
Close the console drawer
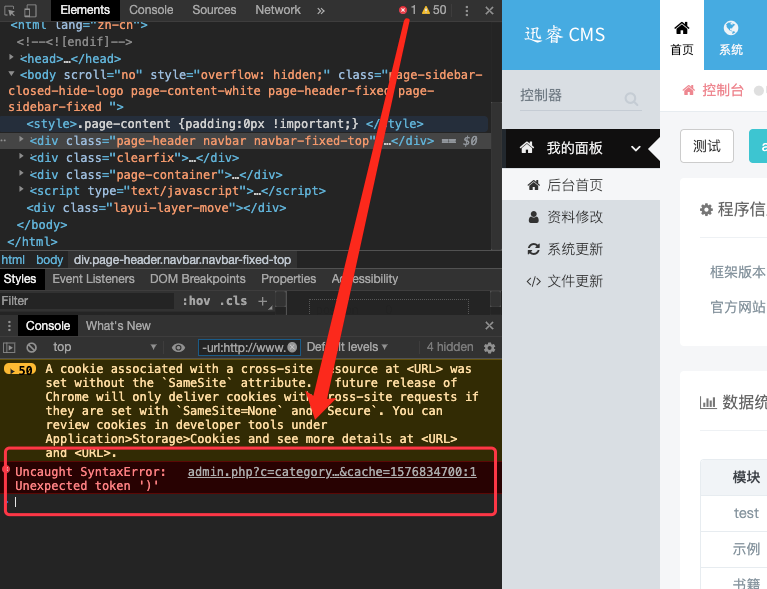(x=489, y=325)
